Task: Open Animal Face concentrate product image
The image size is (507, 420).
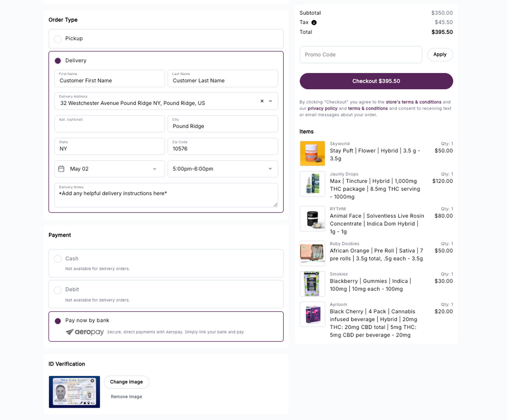Action: [x=312, y=219]
